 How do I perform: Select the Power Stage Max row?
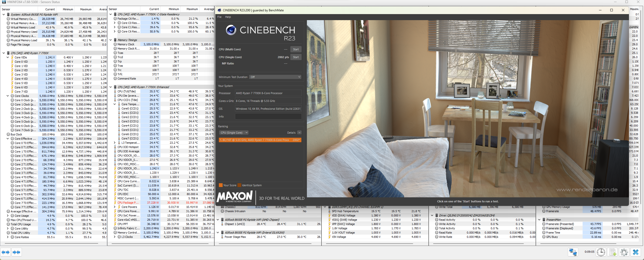point(268,237)
